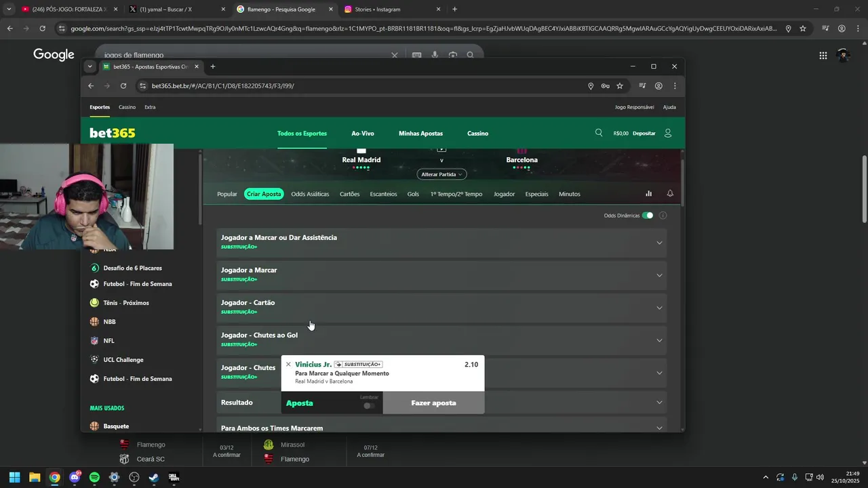Switch to the Escanteios tab
Viewport: 868px width, 488px height.
pyautogui.click(x=384, y=194)
